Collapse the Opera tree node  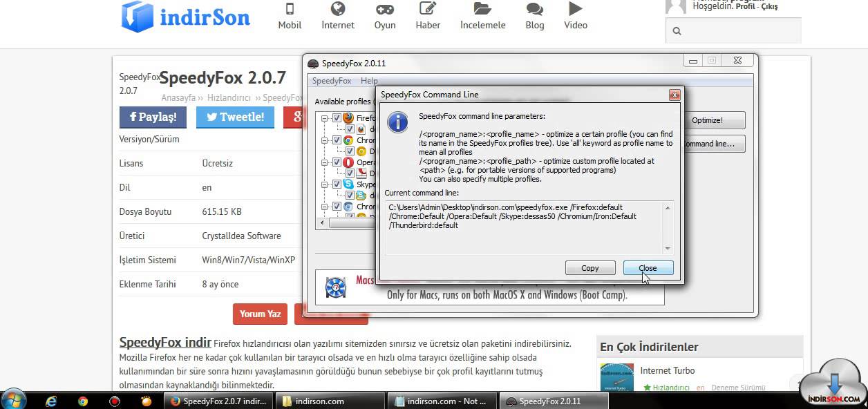coord(325,162)
